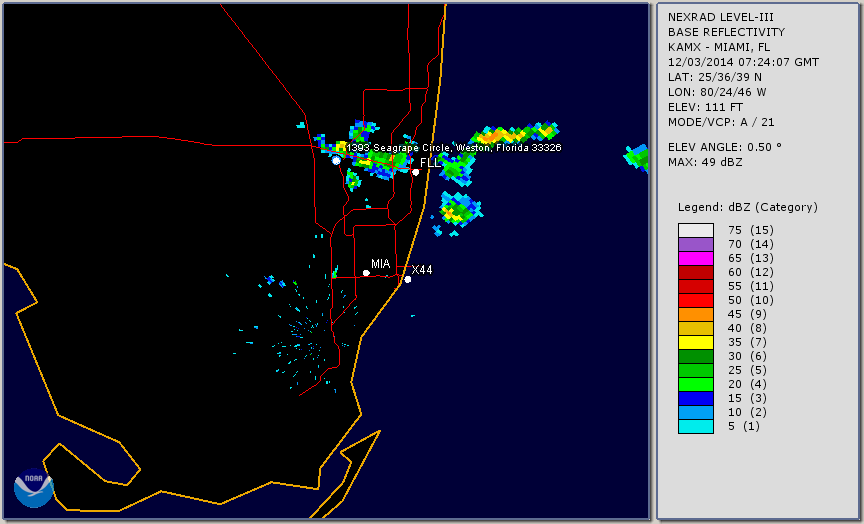Click the 'Legend: dBZ (Category)' heading
The image size is (864, 524).
pyautogui.click(x=748, y=207)
